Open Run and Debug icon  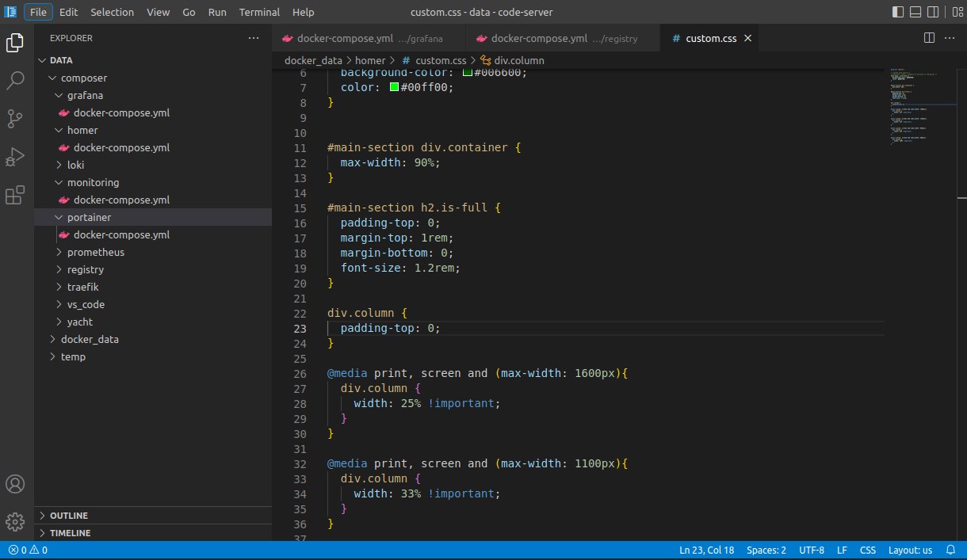pyautogui.click(x=14, y=156)
